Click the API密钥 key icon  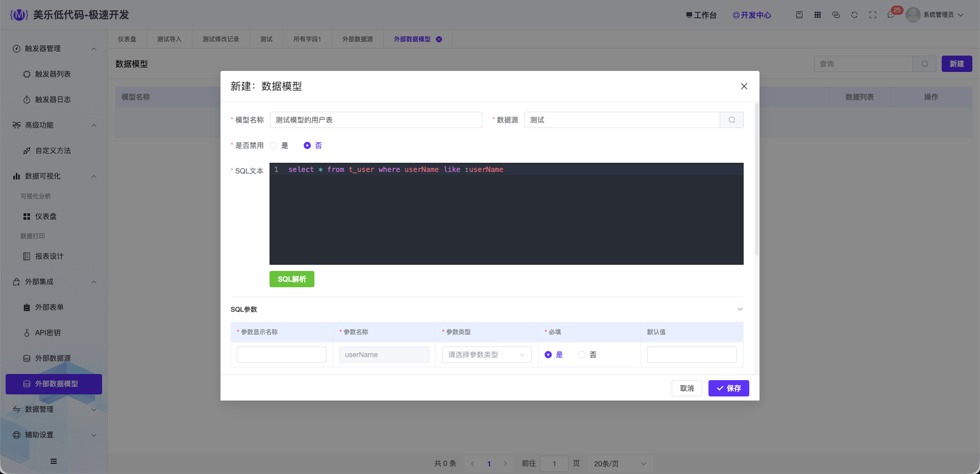click(x=27, y=333)
